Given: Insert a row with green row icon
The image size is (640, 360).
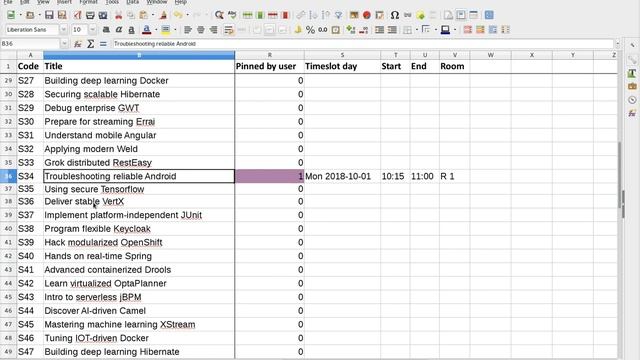Looking at the screenshot, I should (247, 15).
